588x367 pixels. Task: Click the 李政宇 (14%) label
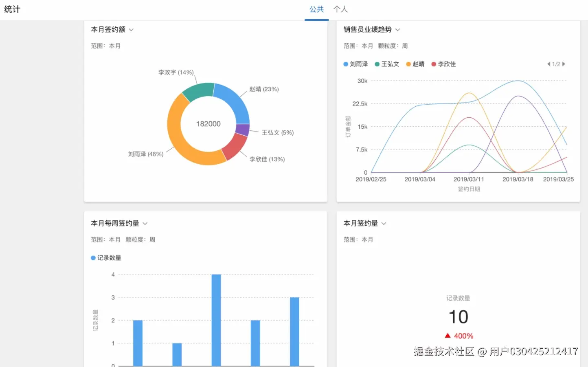click(x=176, y=73)
